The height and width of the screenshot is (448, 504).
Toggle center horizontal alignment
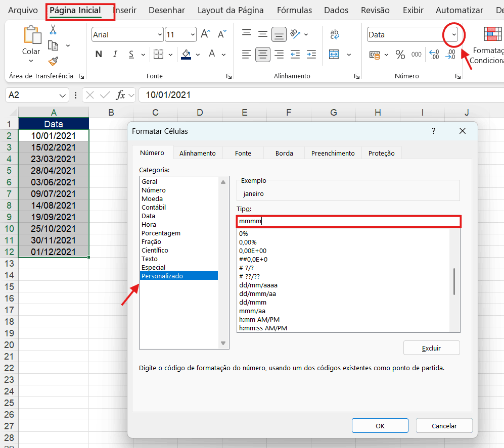point(262,54)
